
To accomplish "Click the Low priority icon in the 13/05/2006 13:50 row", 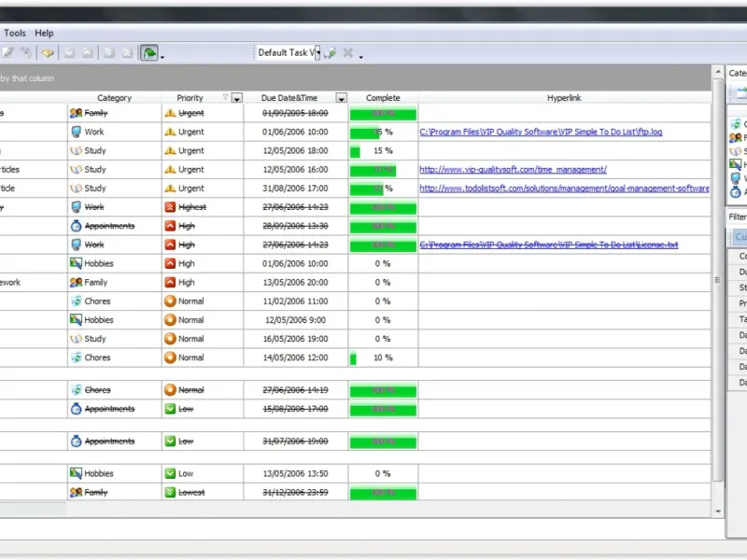I will tap(170, 473).
